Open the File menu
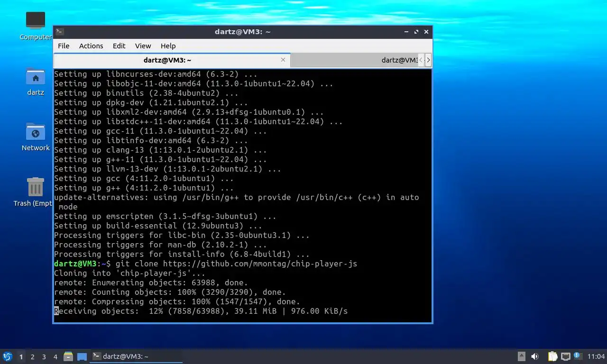 click(x=64, y=46)
